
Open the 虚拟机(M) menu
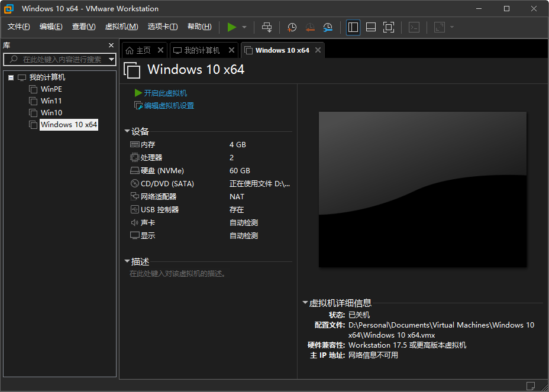tap(121, 27)
